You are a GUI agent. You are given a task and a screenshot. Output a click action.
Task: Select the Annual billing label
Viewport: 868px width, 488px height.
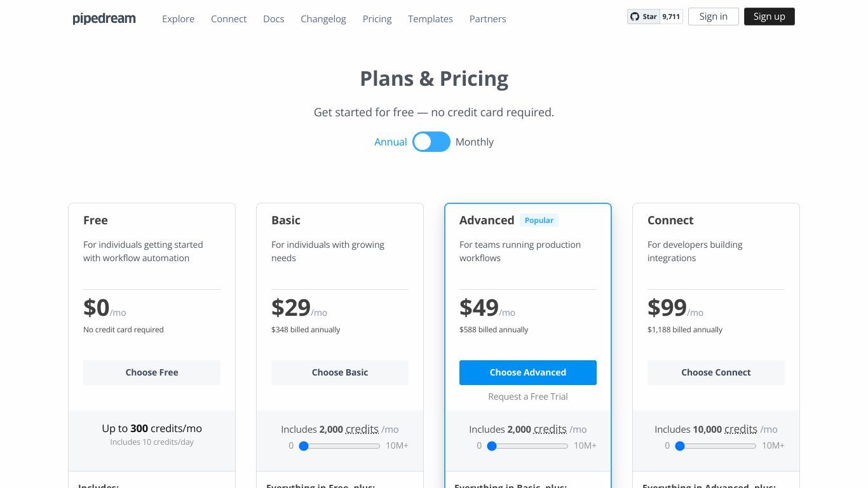coord(390,142)
